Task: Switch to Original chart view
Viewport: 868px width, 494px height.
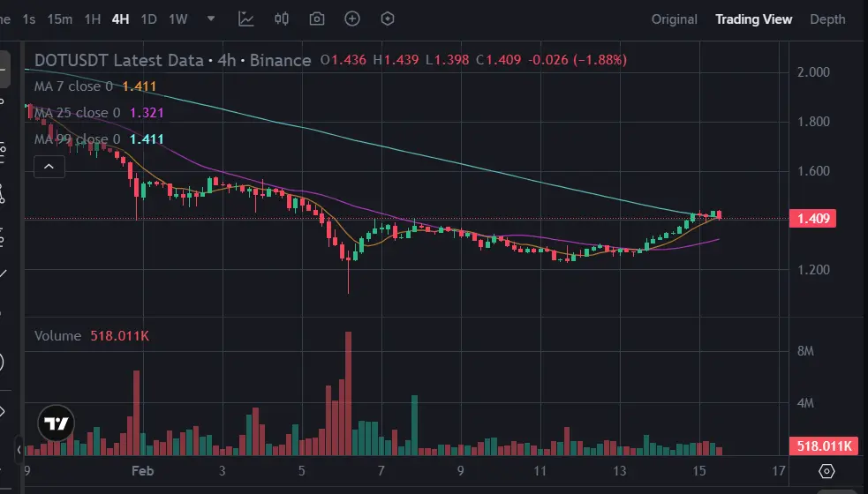Action: coord(674,19)
